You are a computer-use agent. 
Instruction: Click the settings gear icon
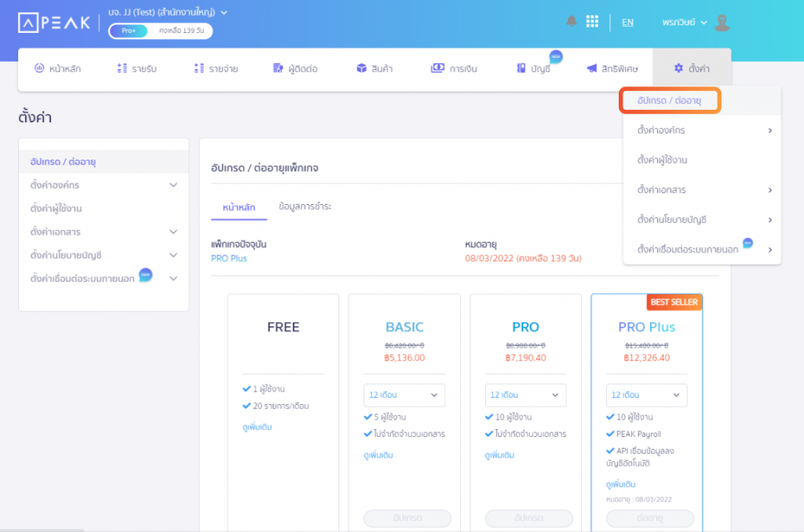point(678,68)
